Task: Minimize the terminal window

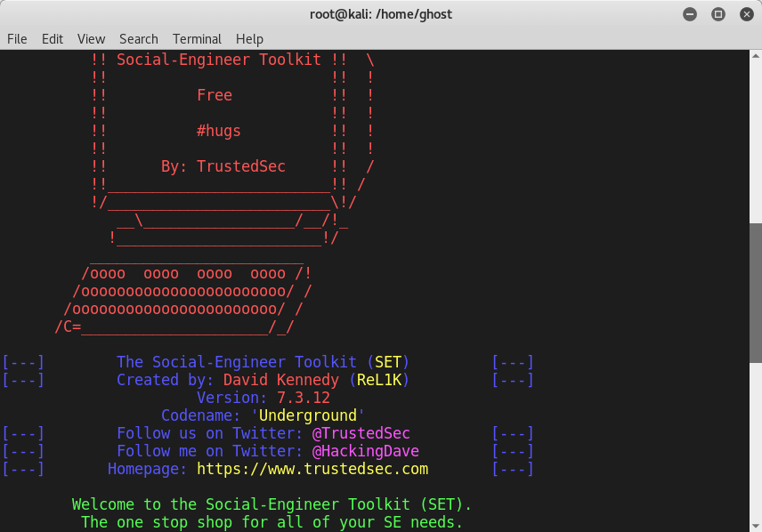Action: point(690,14)
